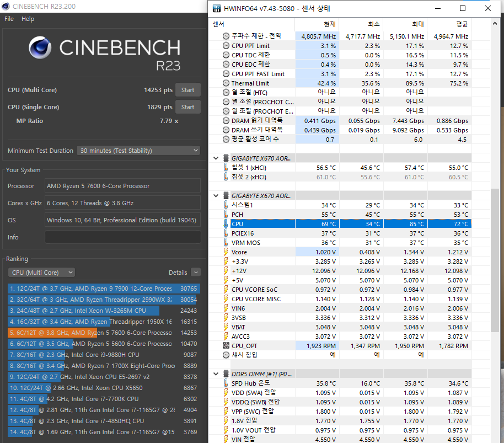Select the Ryzen 9 7900 ranking entry
This screenshot has height=443, width=504.
pyautogui.click(x=104, y=289)
